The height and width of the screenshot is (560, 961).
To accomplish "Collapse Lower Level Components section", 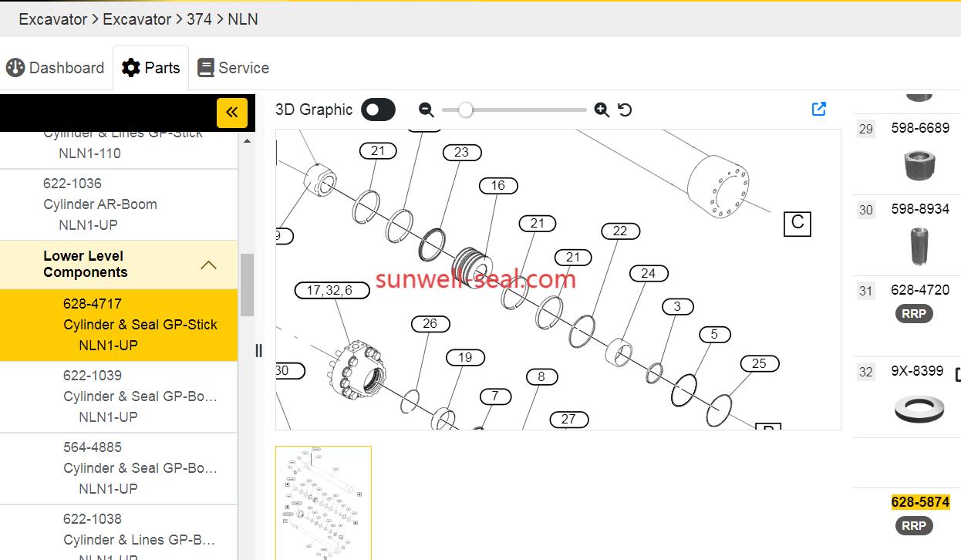I will [207, 265].
